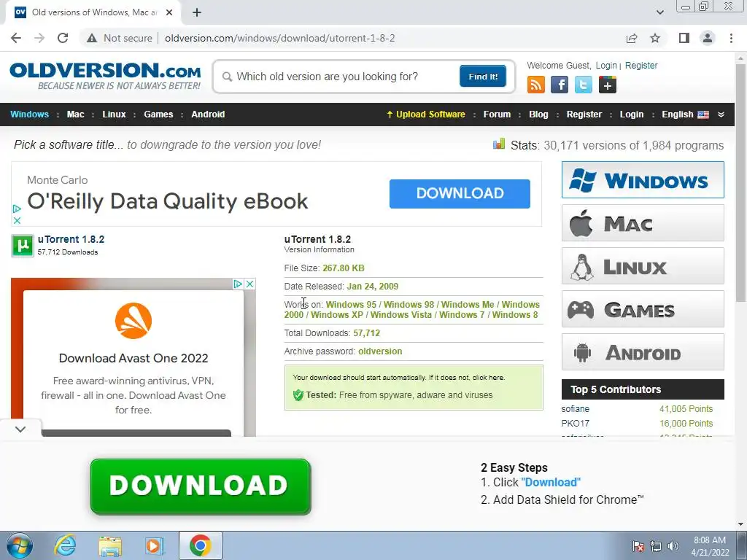Select Mac in the navigation bar
The width and height of the screenshot is (747, 560).
click(x=75, y=114)
